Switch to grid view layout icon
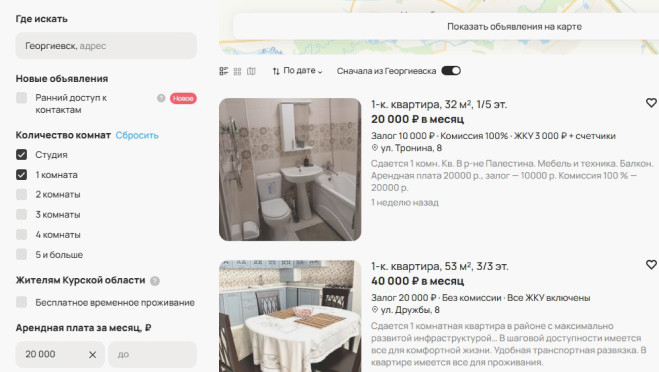The image size is (659, 372). point(237,71)
